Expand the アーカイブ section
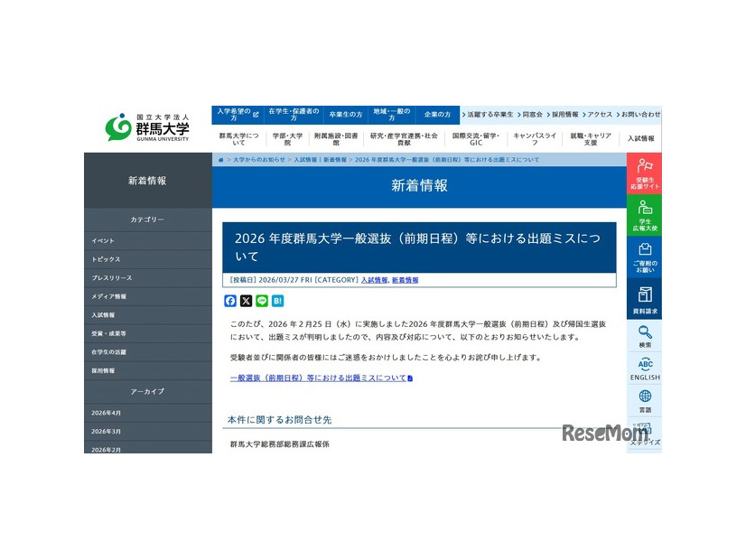Viewport: 746px width, 560px height. tap(147, 392)
